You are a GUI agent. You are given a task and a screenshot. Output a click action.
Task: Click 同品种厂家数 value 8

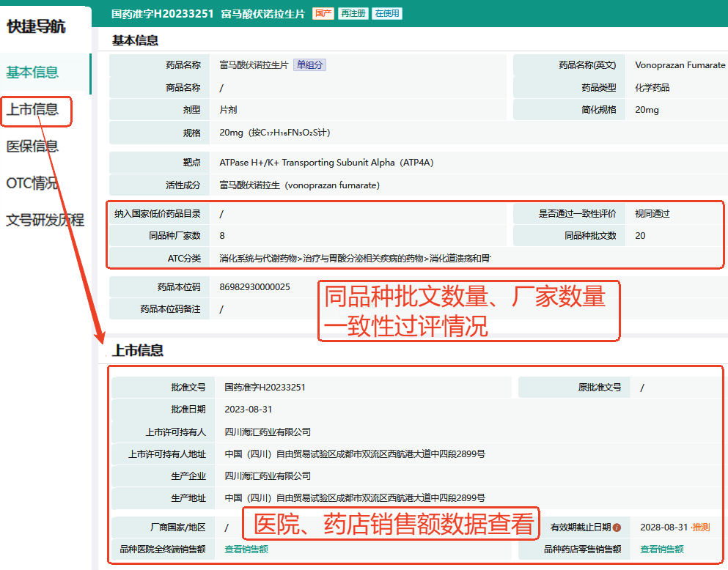pos(222,236)
